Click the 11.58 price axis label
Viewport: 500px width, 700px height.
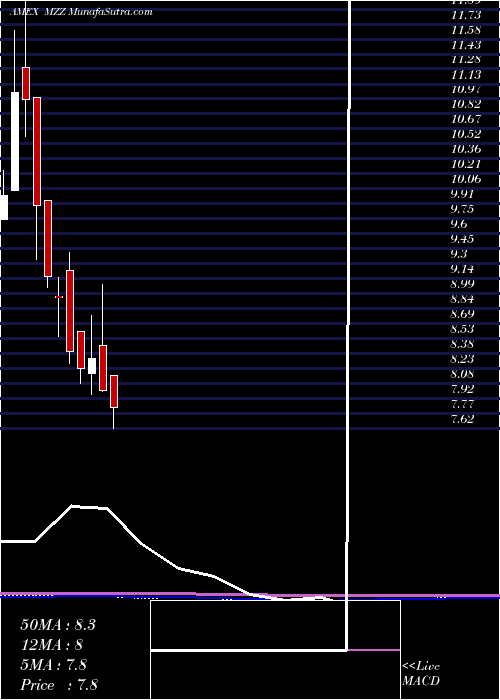tap(466, 30)
